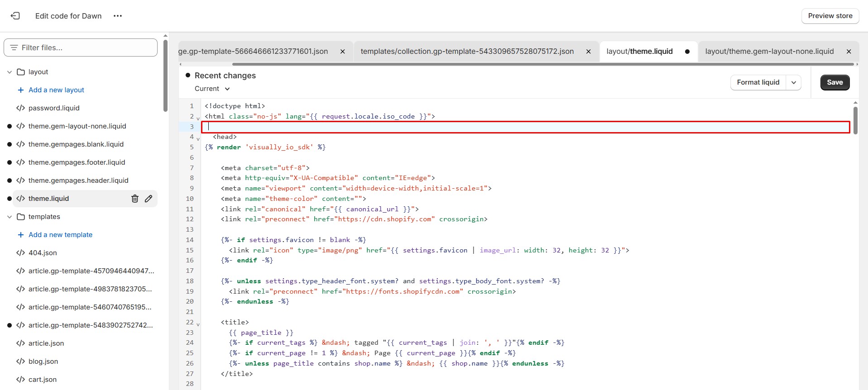Screen dimensions: 868x390
Task: Save the theme.liquid file
Action: click(x=835, y=82)
